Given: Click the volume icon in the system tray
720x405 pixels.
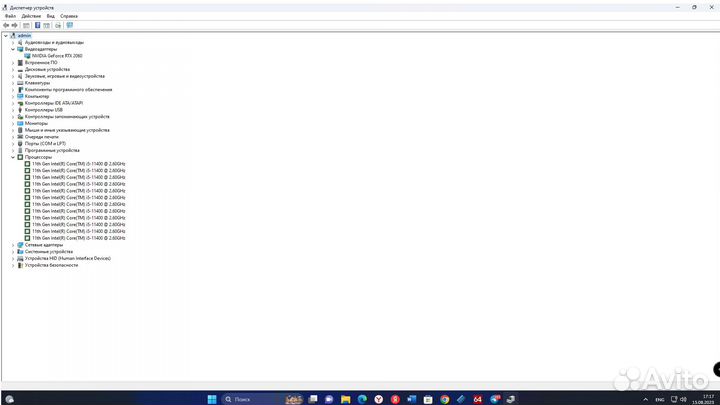Looking at the screenshot, I should pyautogui.click(x=683, y=399).
